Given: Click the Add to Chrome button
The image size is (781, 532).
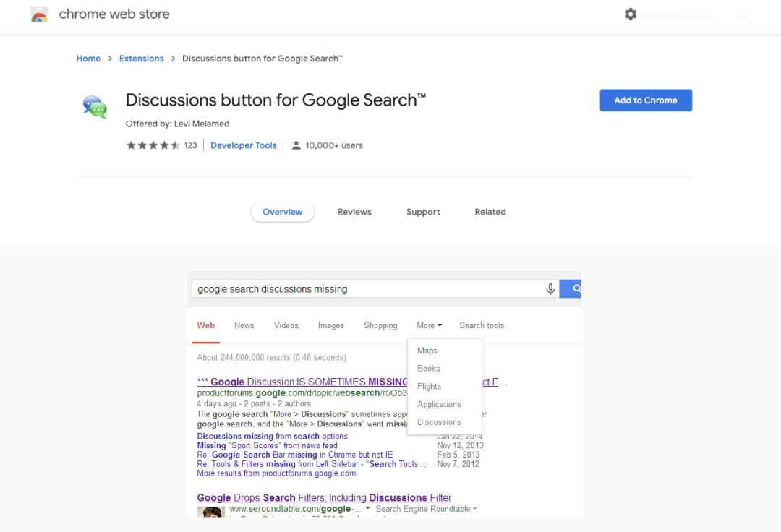Looking at the screenshot, I should (646, 100).
